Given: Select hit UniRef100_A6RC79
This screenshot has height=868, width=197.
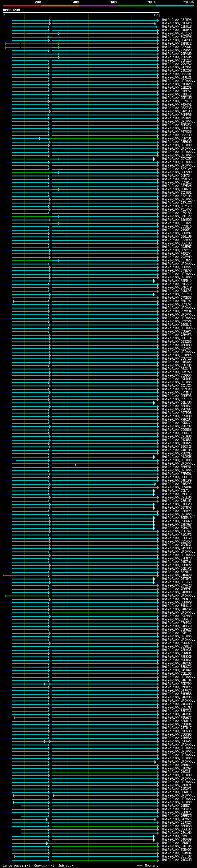Looking at the screenshot, I should [176, 433].
